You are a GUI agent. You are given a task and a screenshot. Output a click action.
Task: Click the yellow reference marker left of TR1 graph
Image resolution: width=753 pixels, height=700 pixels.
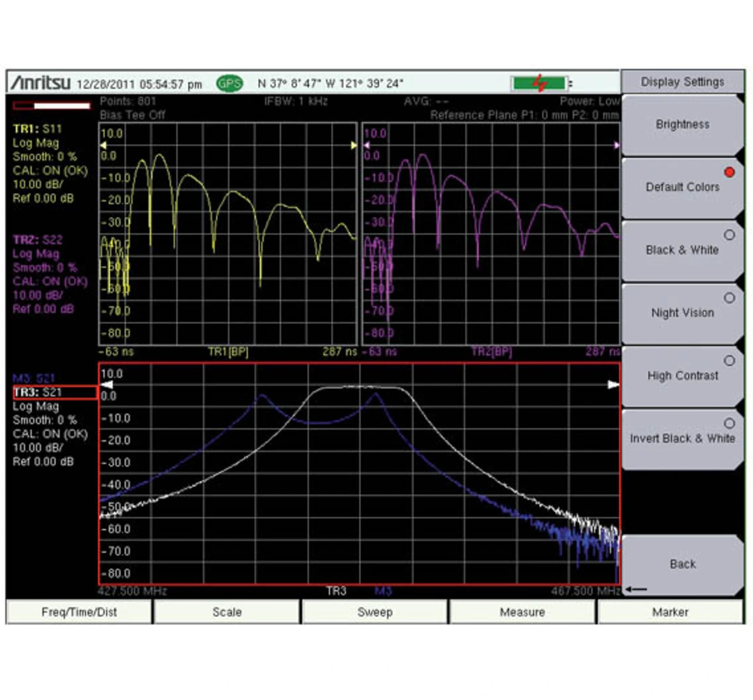click(103, 145)
